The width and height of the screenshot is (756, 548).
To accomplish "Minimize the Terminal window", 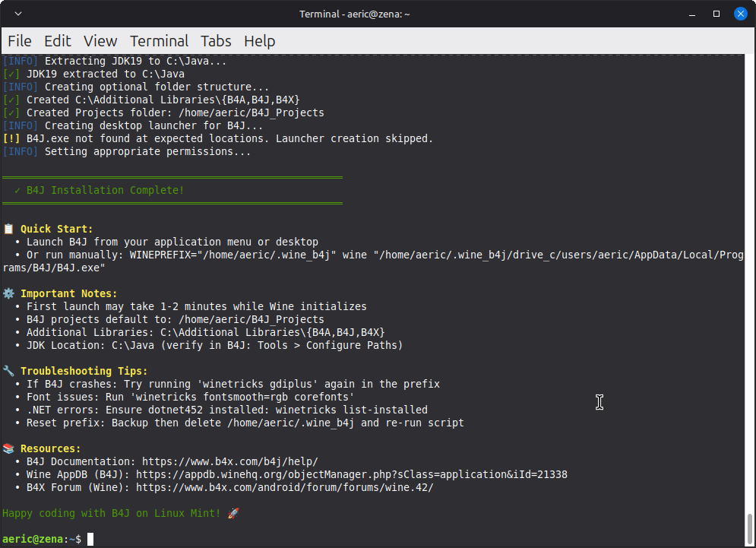I will tap(692, 14).
